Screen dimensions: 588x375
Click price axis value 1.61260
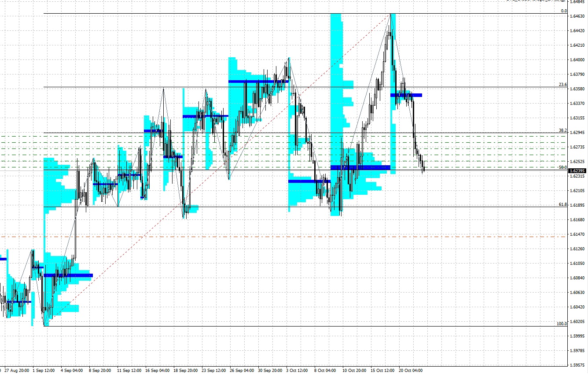(577, 249)
